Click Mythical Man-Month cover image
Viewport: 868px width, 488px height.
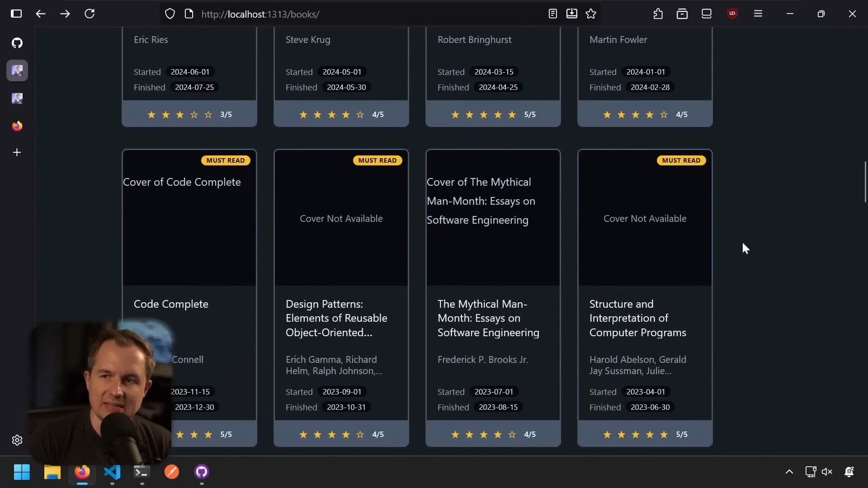(x=493, y=218)
